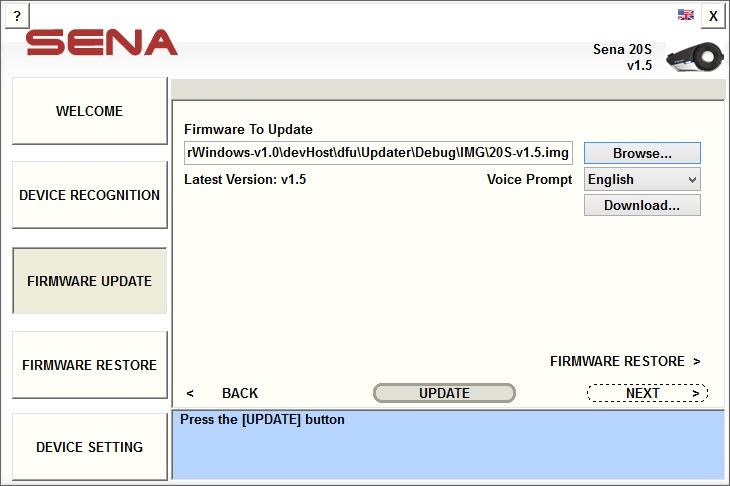The width and height of the screenshot is (730, 486).
Task: Open the DEVICE SETTING step
Action: pos(89,447)
